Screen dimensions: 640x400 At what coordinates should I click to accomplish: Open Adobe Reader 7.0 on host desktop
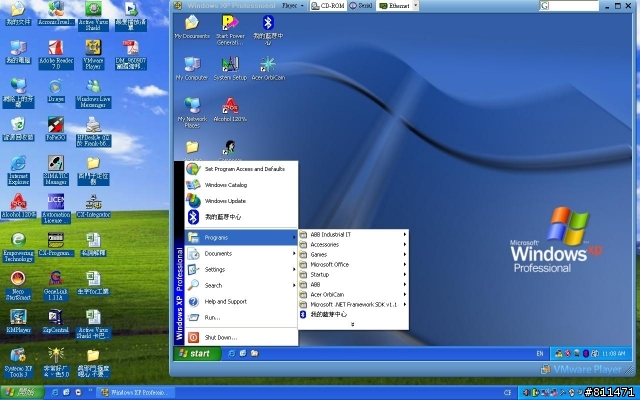[x=56, y=54]
